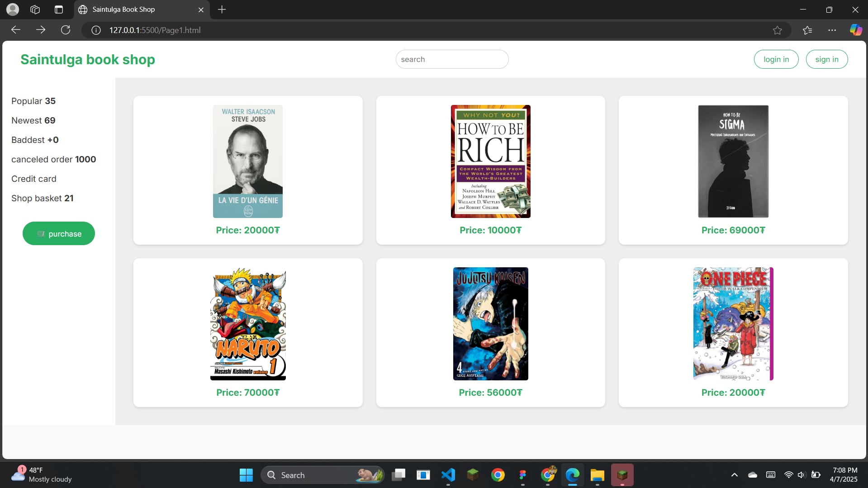The height and width of the screenshot is (488, 868).
Task: Open canceled order 1000 sidebar item
Action: (x=53, y=159)
